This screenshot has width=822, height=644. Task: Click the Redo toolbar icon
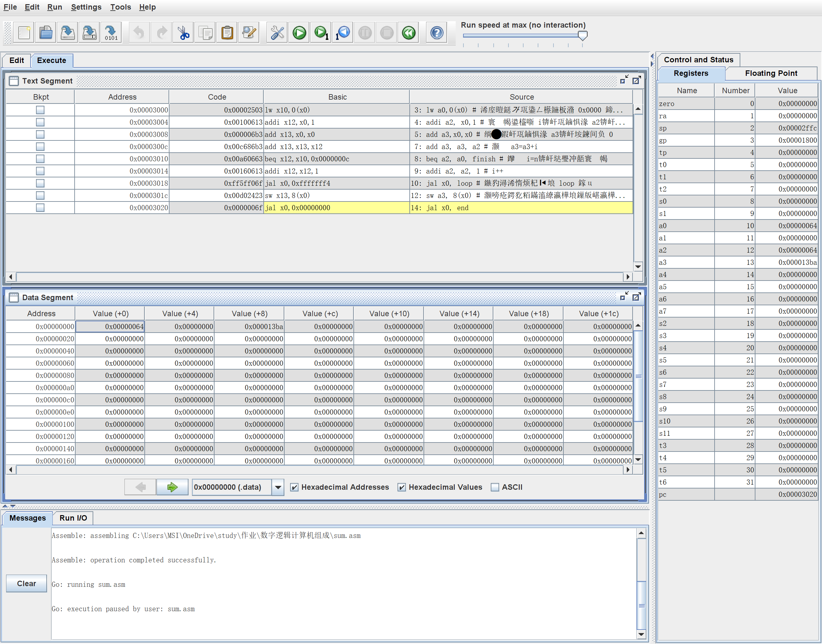(161, 33)
